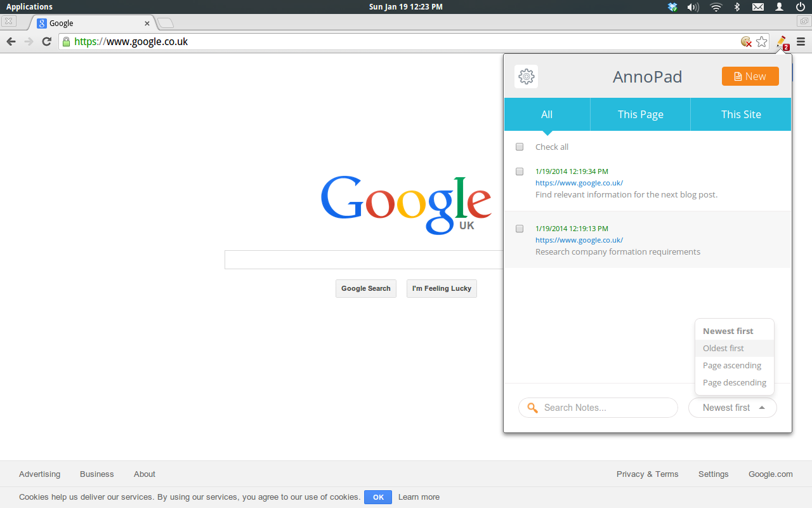
Task: Open the blog post note's google.co.uk link
Action: 579,183
